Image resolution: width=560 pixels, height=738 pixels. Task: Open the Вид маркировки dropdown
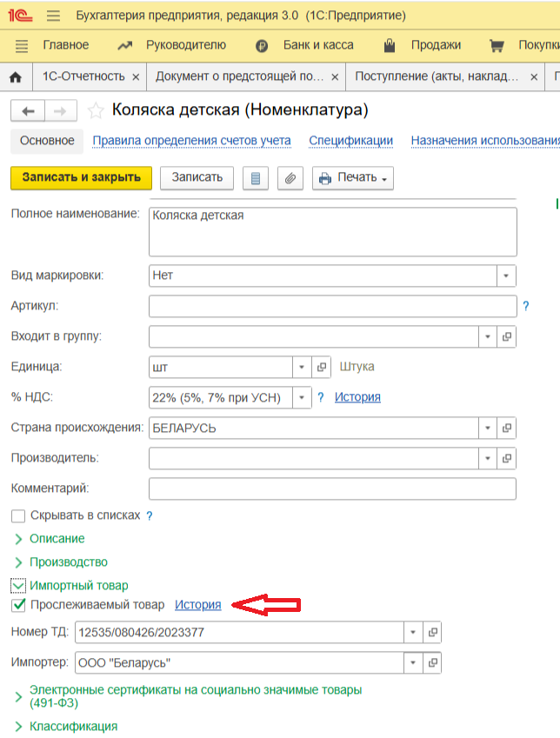(506, 276)
